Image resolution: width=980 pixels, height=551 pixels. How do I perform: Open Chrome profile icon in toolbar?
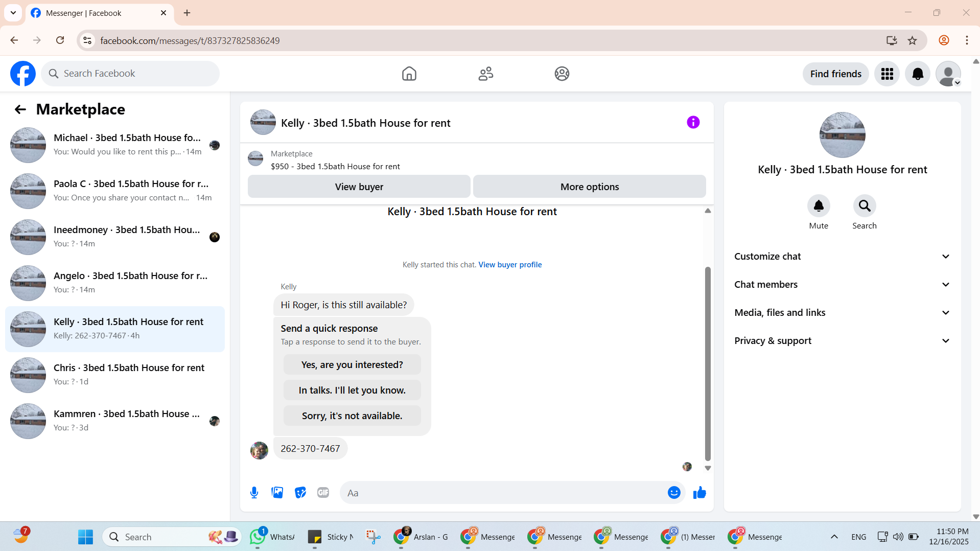point(944,40)
